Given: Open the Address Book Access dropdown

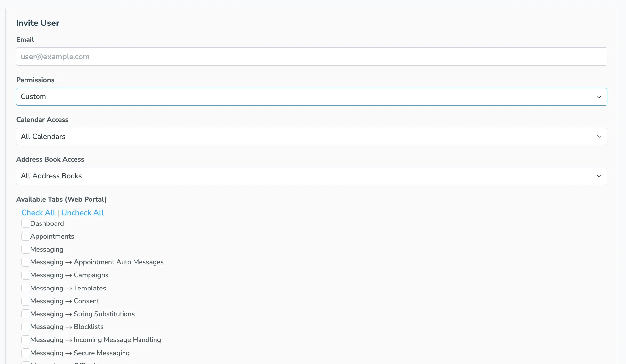Looking at the screenshot, I should coord(311,176).
